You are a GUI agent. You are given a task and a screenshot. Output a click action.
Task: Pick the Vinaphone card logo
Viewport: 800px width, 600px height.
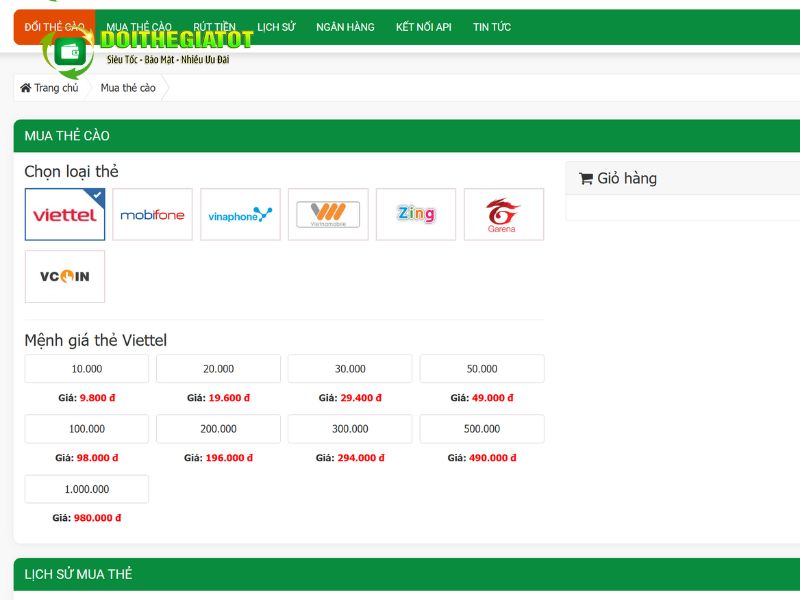coord(240,214)
